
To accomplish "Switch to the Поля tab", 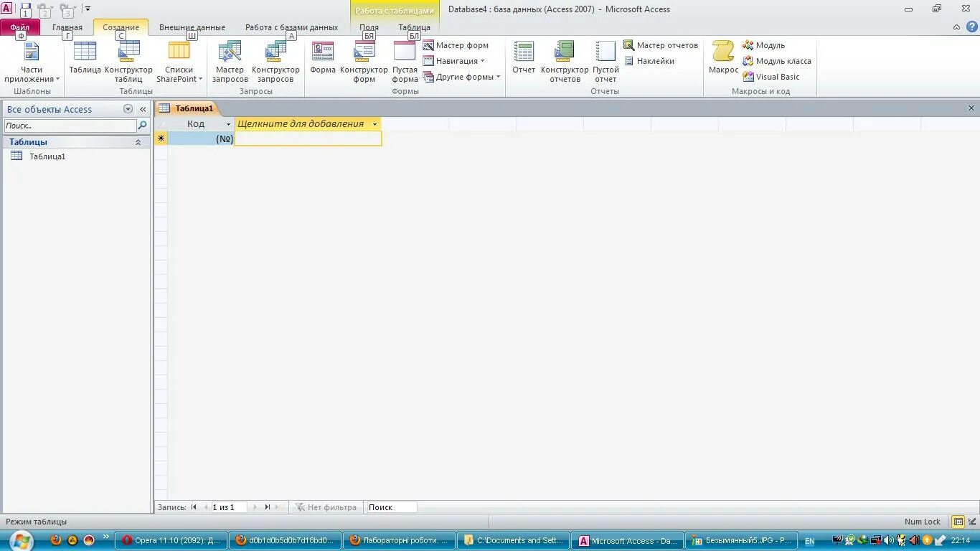I will (x=369, y=27).
